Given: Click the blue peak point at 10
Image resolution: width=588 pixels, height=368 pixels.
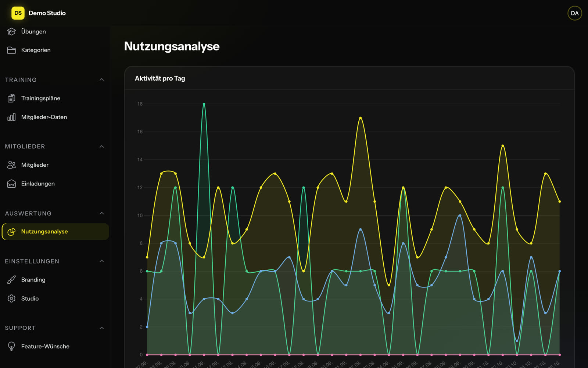Looking at the screenshot, I should coord(460,215).
